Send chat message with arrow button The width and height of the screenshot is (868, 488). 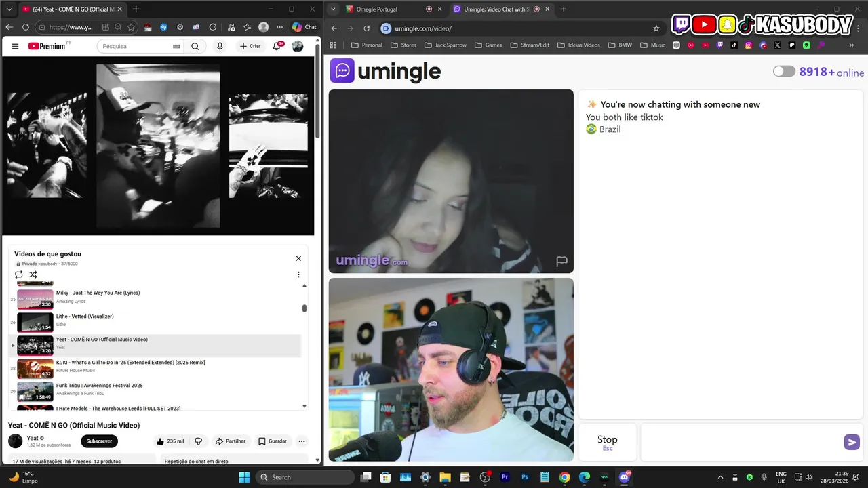(x=852, y=442)
